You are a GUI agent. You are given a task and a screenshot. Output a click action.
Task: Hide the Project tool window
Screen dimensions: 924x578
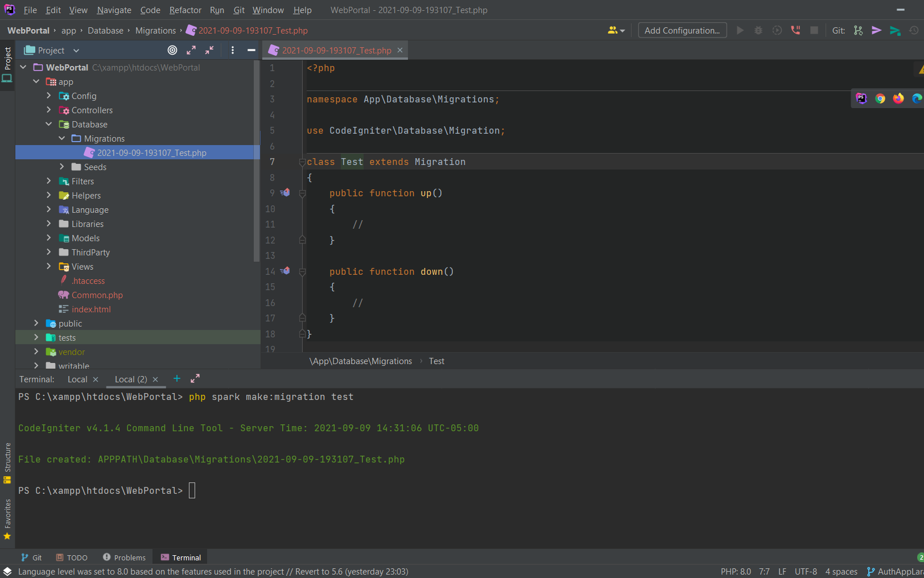click(251, 50)
